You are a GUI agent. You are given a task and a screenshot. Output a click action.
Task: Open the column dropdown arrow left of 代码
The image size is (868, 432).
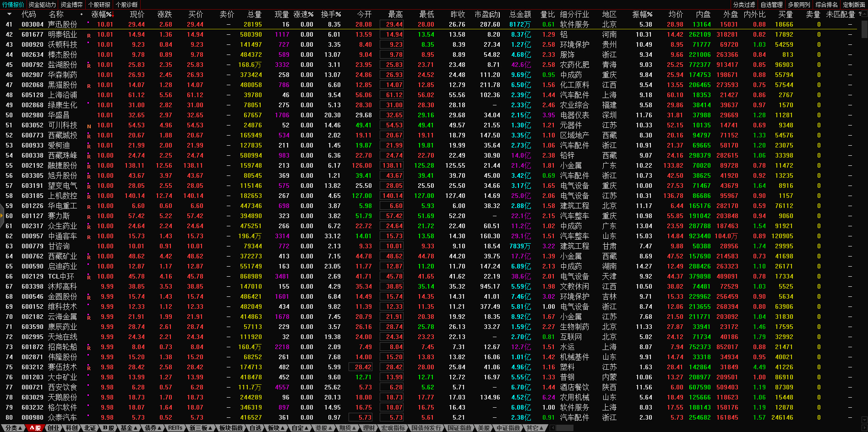9,14
